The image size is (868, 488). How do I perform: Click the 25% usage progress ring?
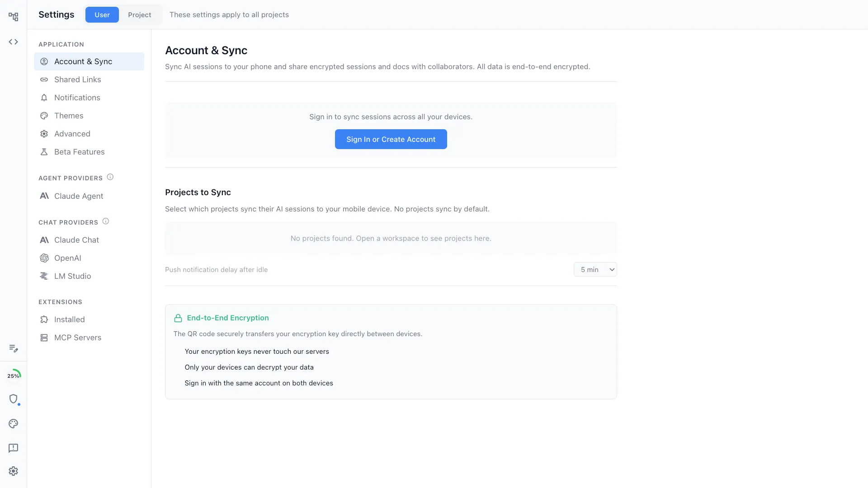pyautogui.click(x=14, y=375)
